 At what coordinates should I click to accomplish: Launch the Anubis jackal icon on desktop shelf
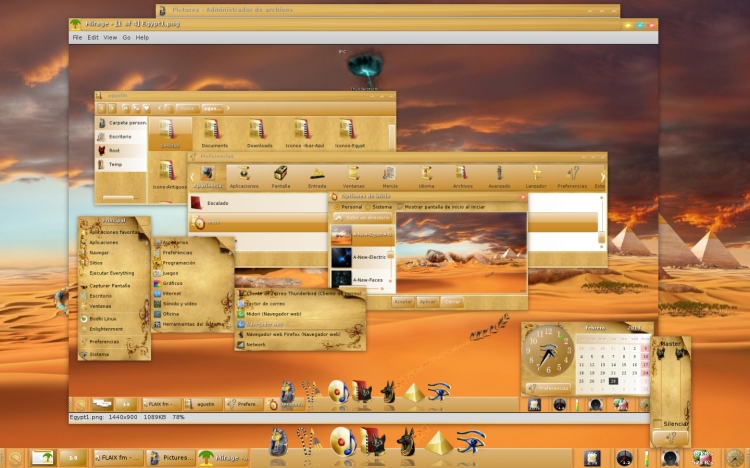407,441
